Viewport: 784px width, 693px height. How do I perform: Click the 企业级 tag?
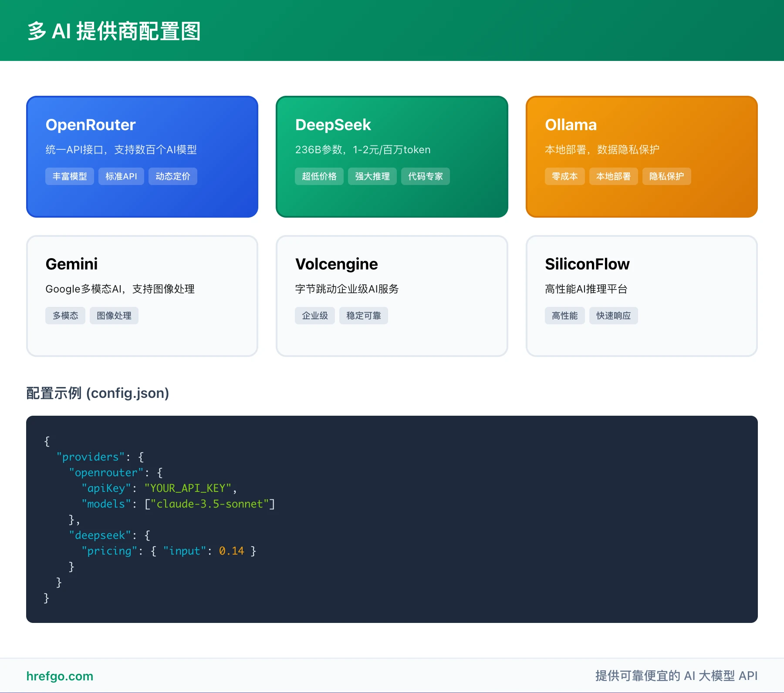315,316
